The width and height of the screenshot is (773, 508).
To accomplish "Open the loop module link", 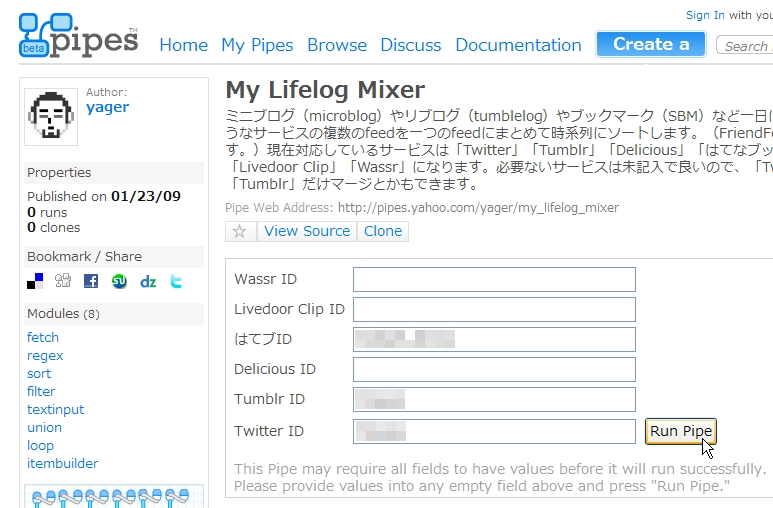I will 40,445.
